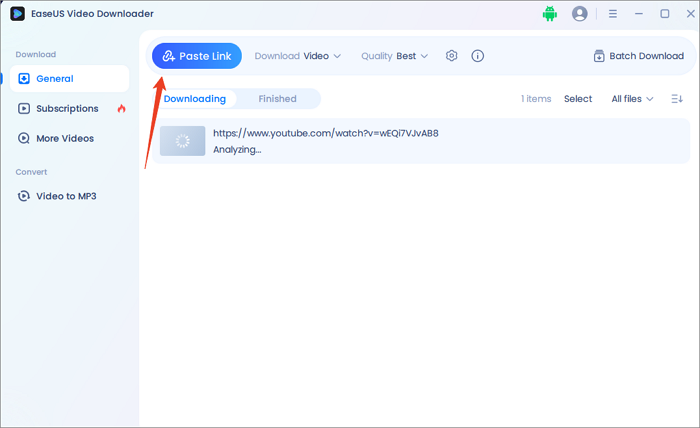Switch to the Finished tab
700x428 pixels.
pos(277,99)
